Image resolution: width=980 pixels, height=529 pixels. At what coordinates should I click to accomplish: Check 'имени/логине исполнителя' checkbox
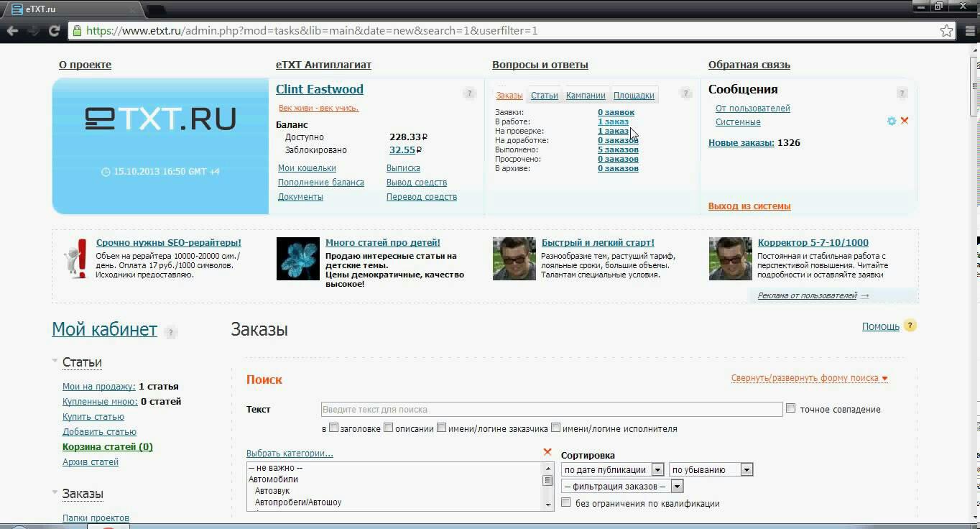pos(555,428)
